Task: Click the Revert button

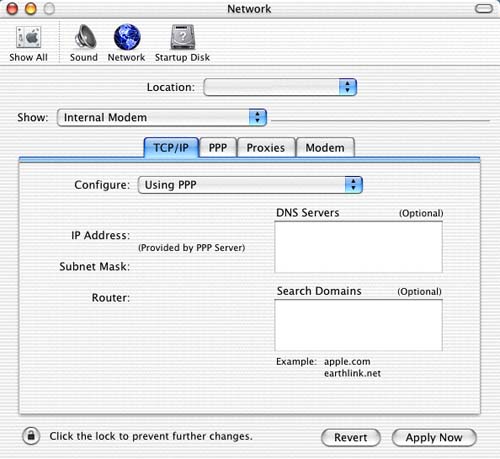Action: point(351,437)
